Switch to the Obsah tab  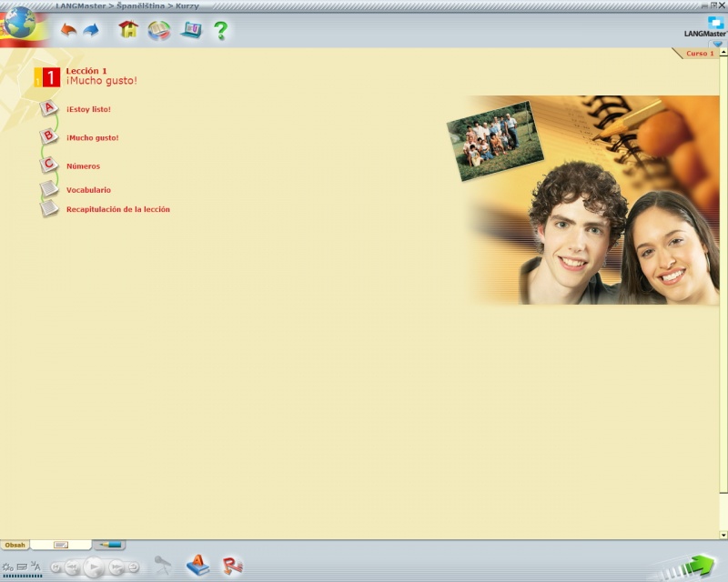(x=15, y=545)
